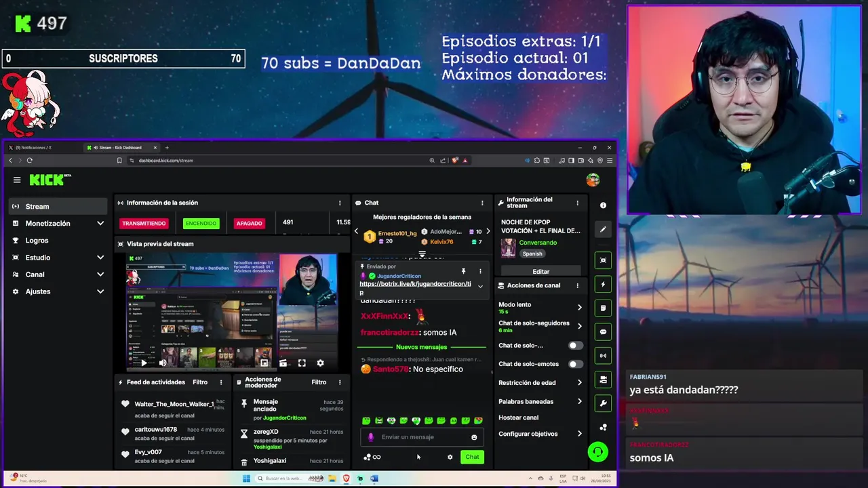Select Stream in the sidebar

point(58,207)
